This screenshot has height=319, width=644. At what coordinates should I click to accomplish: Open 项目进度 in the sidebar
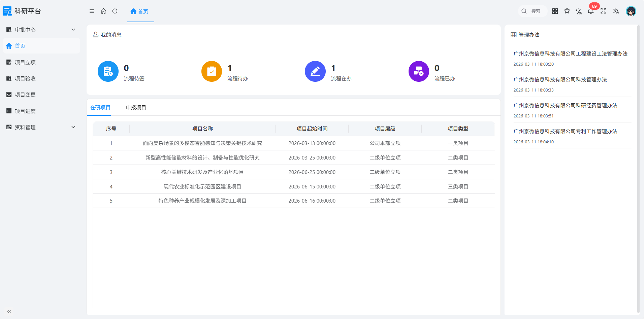[x=42, y=111]
